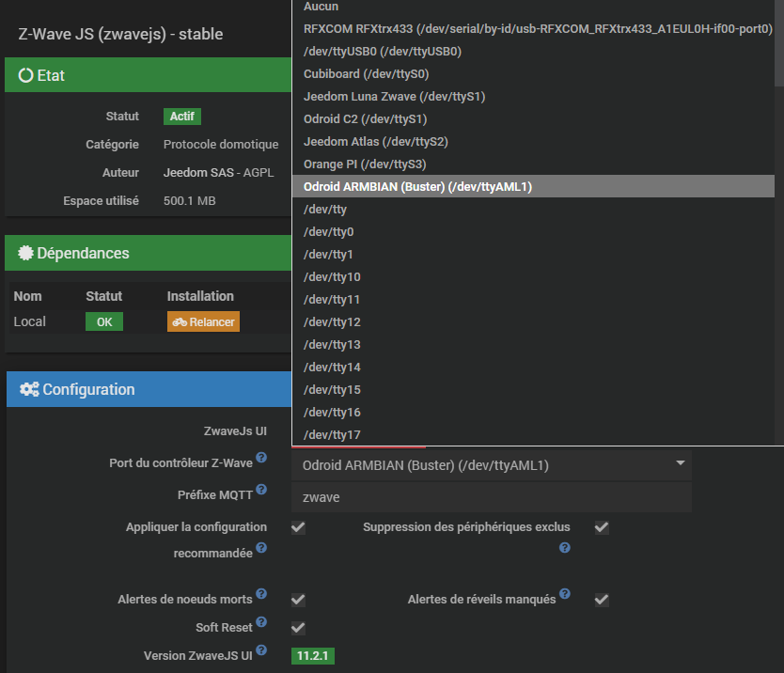The image size is (784, 673).
Task: Click help icon beside Port du contrôleur Z-Wave
Action: [261, 458]
